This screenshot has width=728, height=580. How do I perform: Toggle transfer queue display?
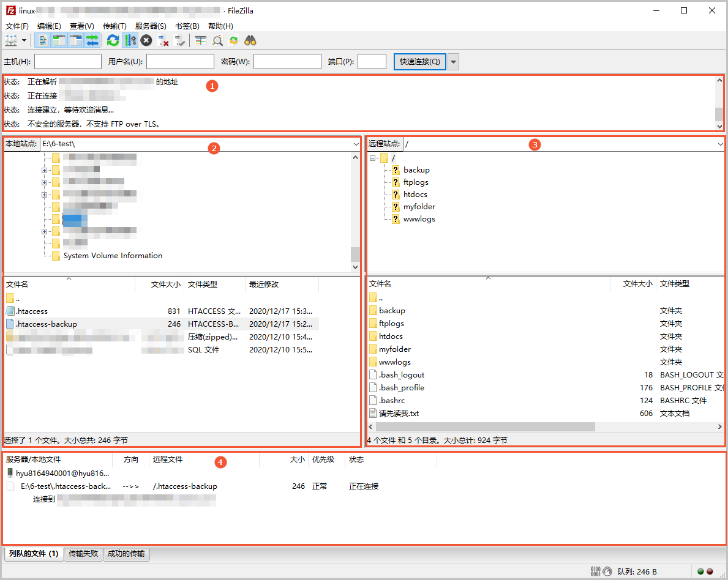pos(92,41)
